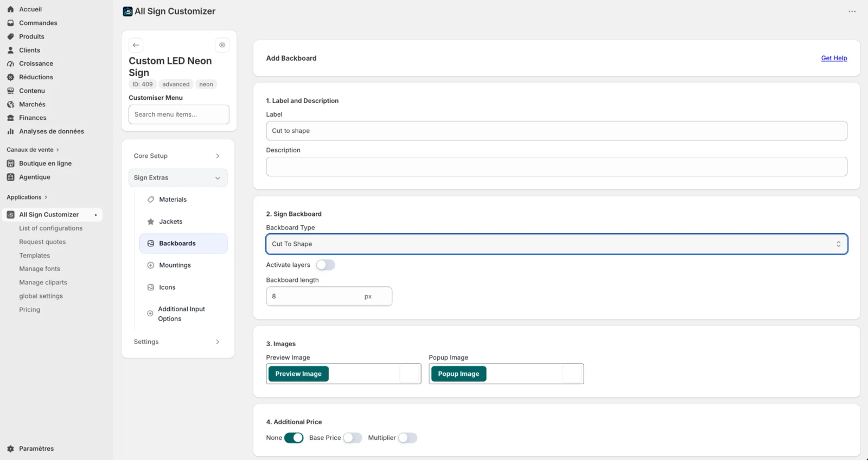Screen dimensions: 868x460
Task: Click the Réductions discount icon
Action: [x=10, y=77]
